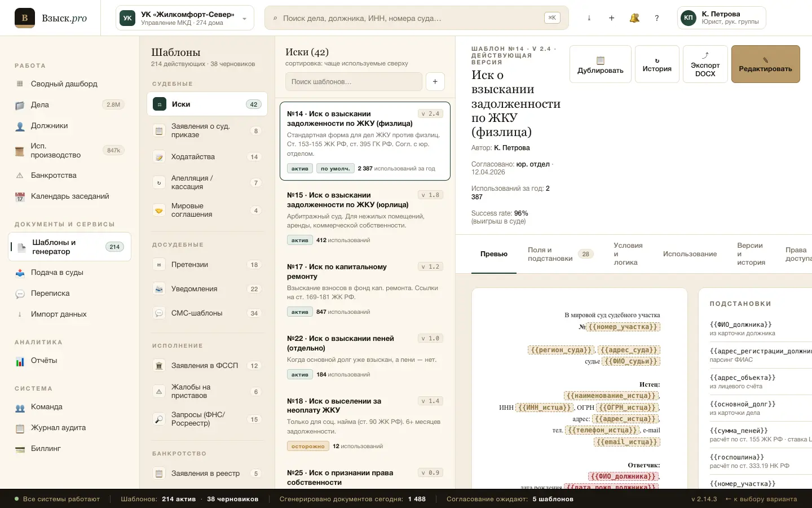Open the Дела folder section
Screen dimensions: 812x508
pos(70,104)
